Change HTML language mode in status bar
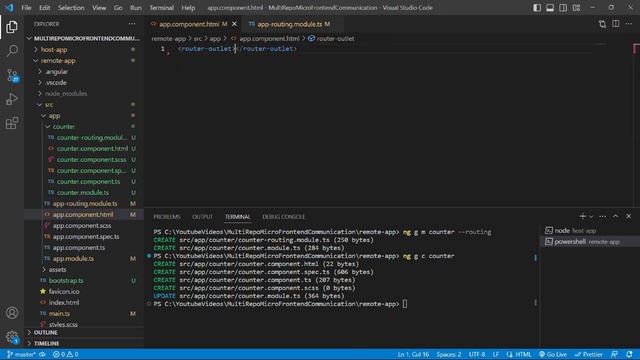The width and height of the screenshot is (640, 360). pos(523,354)
